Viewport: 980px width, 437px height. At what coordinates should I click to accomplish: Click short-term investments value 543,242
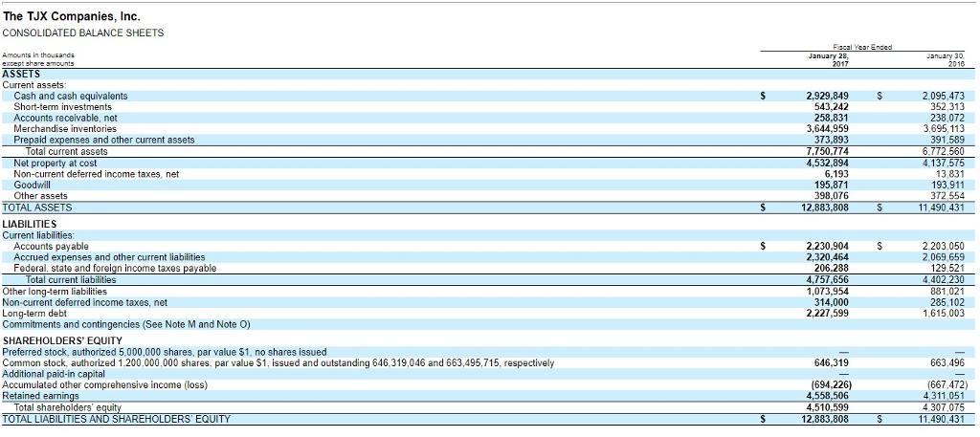833,107
